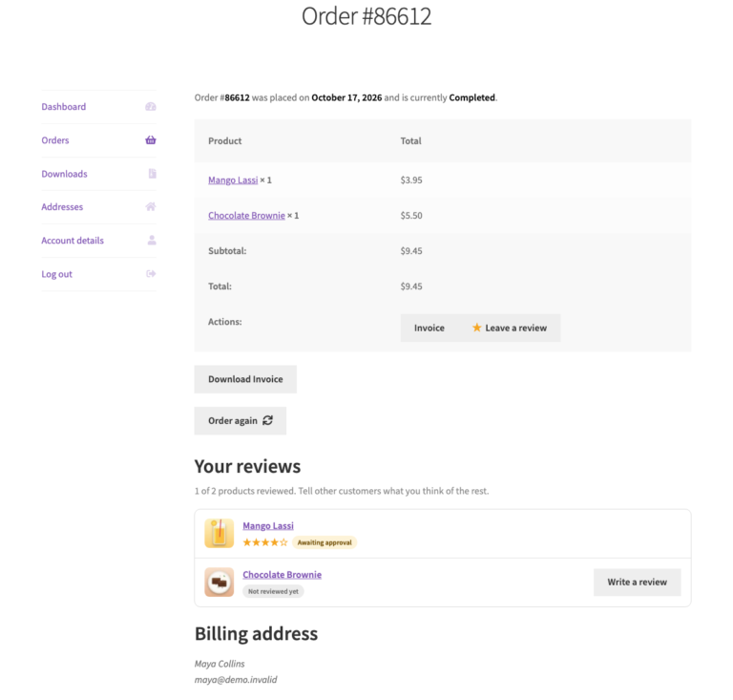Click the Orders basket icon
733x700 pixels.
point(151,139)
